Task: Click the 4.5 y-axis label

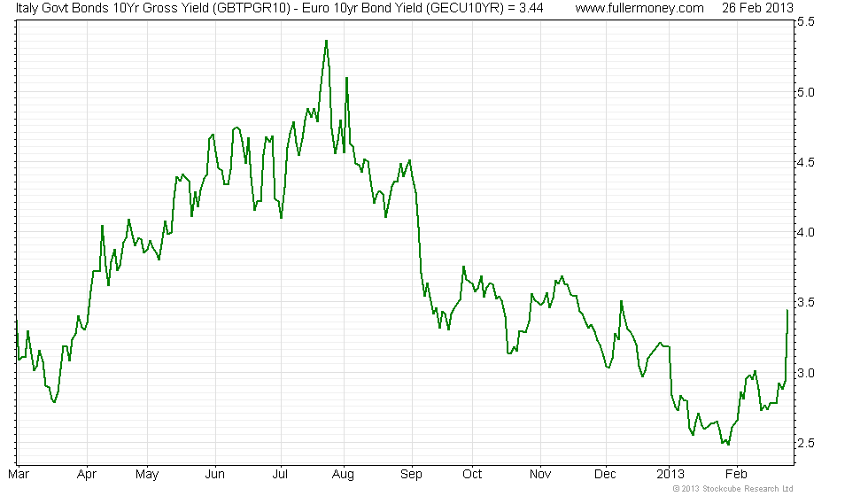Action: (x=805, y=163)
